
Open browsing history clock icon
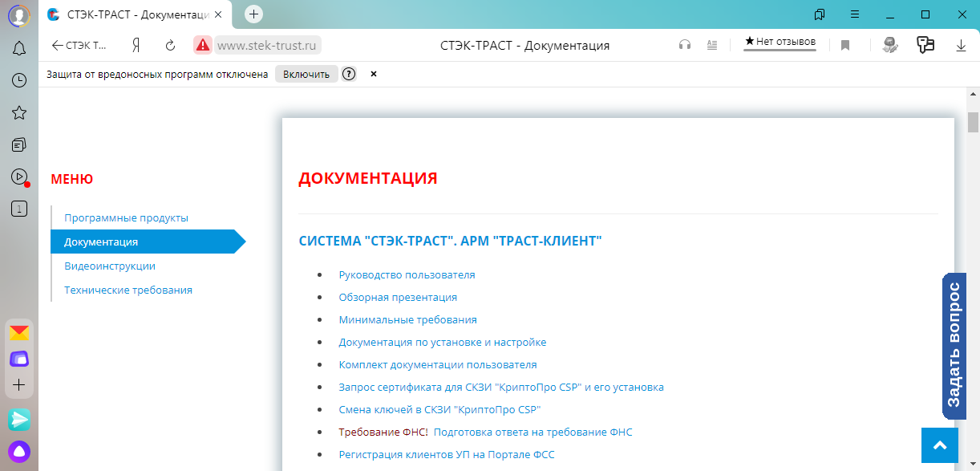(x=19, y=80)
